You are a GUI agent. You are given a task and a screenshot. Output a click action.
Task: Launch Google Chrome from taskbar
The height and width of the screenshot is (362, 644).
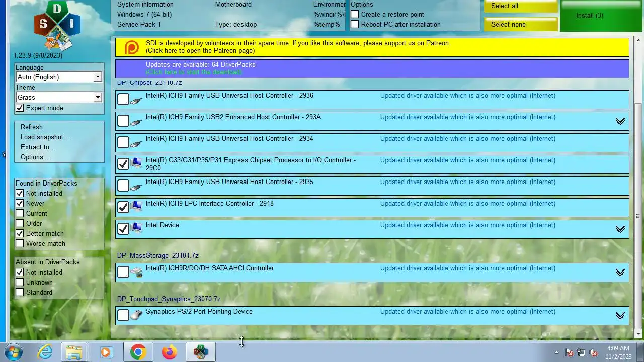click(x=138, y=352)
